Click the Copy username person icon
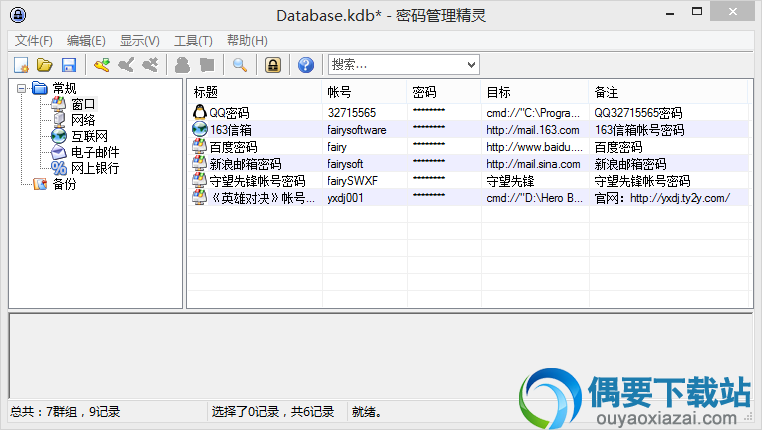Screen dimensions: 762x430 [182, 65]
